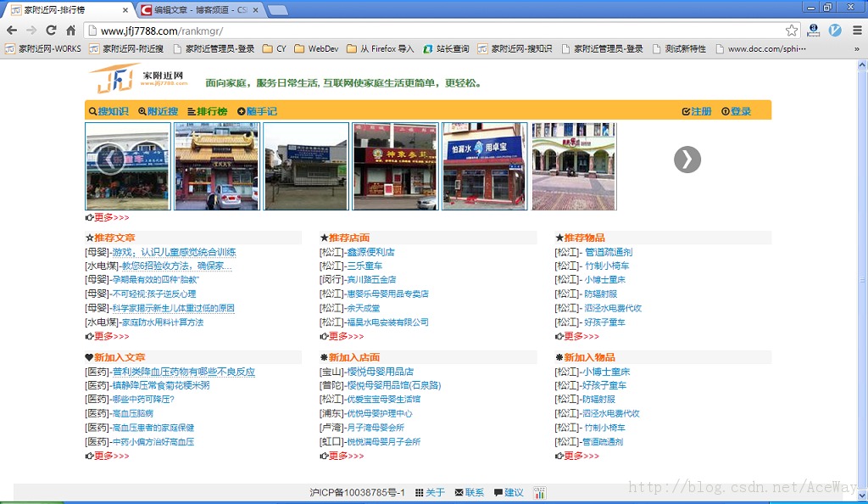Click the blue V extension icon
Viewport: 868px width, 504px height.
coord(835,31)
